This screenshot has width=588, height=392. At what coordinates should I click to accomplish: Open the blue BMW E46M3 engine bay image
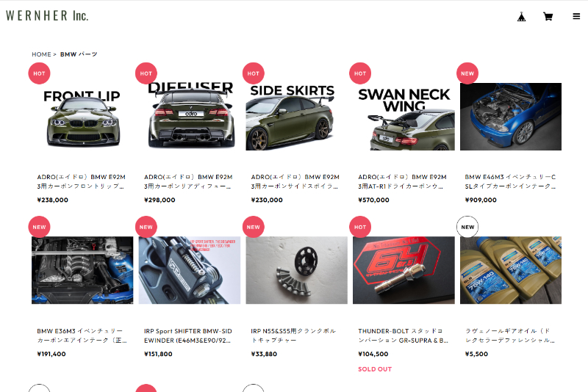511,117
